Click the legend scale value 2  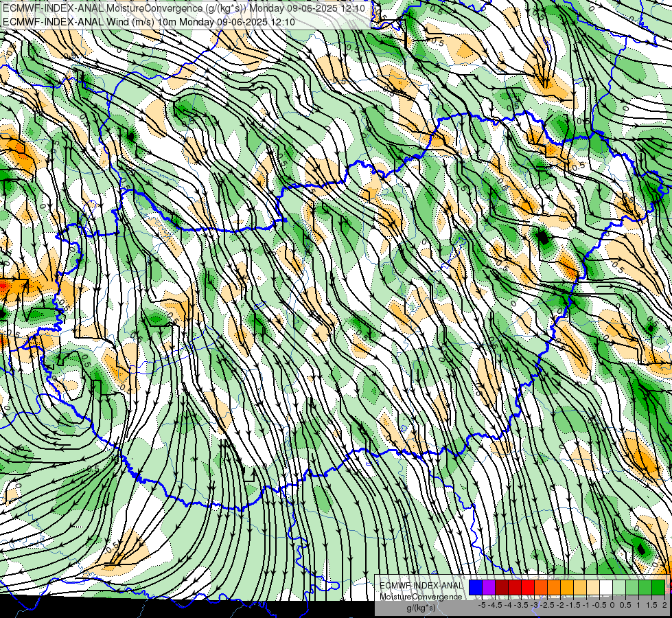tap(664, 605)
